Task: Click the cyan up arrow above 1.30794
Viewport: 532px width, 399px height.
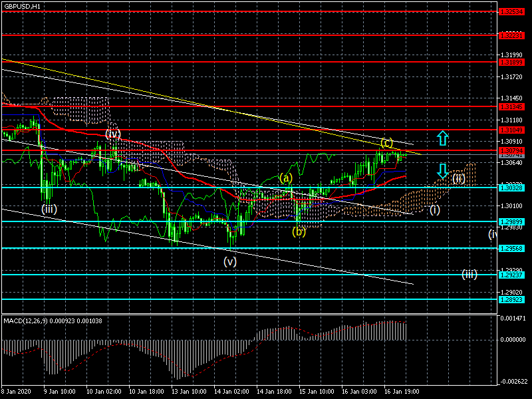Action: 442,138
